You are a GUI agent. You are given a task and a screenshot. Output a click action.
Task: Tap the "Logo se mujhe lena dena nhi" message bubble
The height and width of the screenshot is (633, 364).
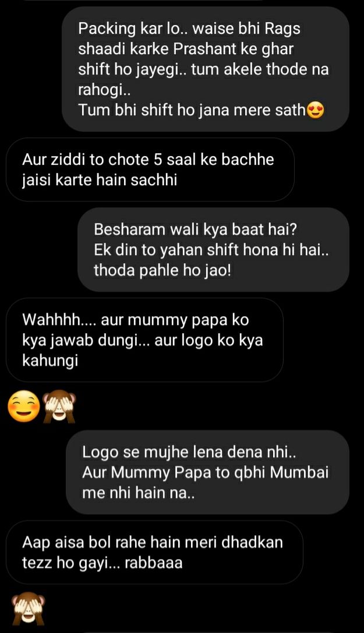click(207, 472)
